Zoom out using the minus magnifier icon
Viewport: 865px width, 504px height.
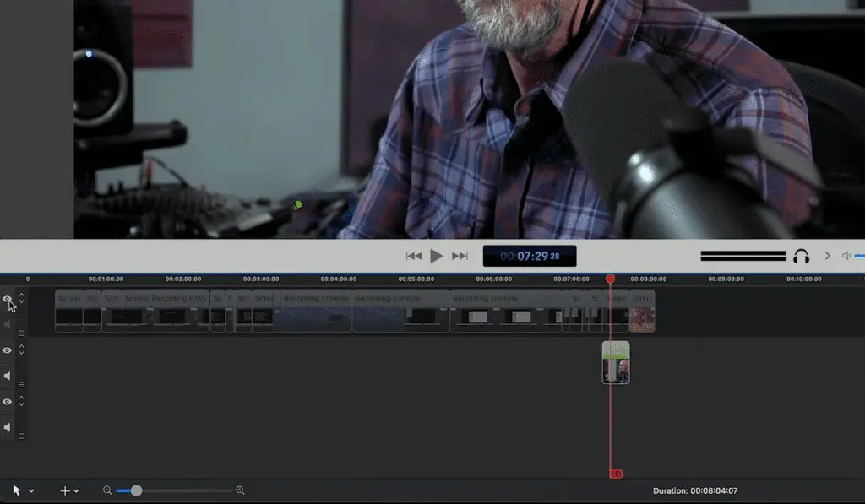[106, 490]
